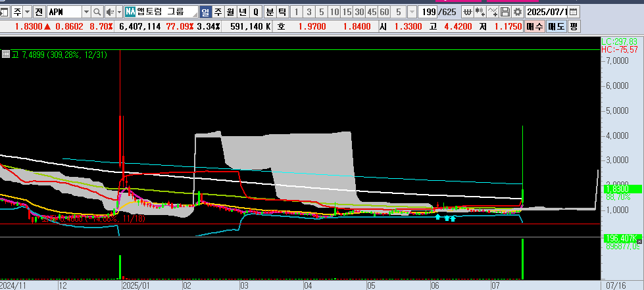The image size is (644, 290).
Task: Select the daily 일 period tab
Action: 206,12
